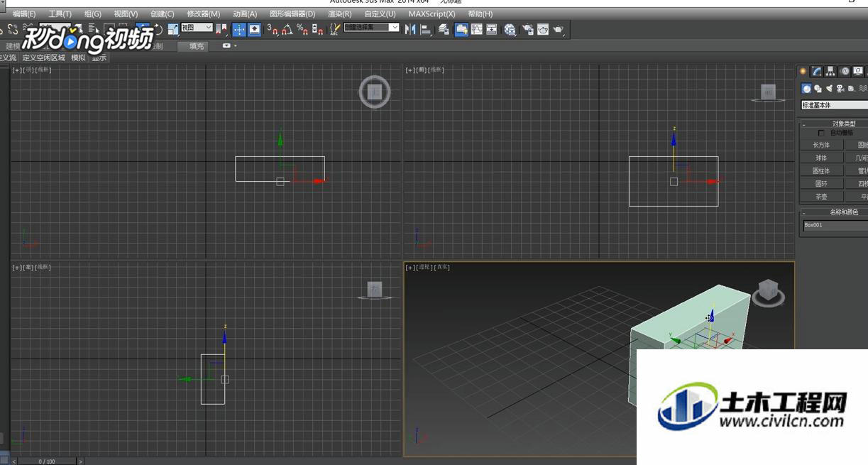The height and width of the screenshot is (465, 868).
Task: Click the 圆柱体 primitive button
Action: coord(821,170)
